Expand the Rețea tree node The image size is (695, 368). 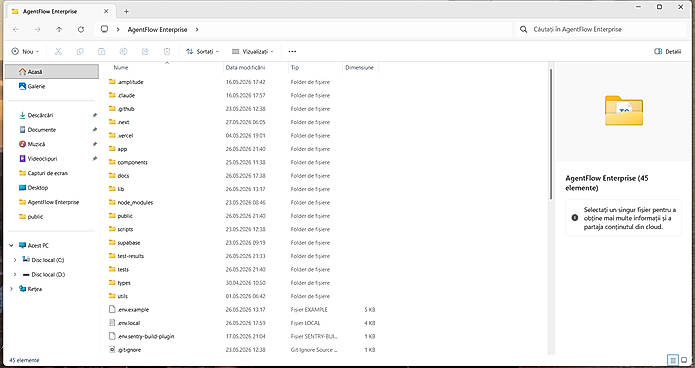pos(12,289)
